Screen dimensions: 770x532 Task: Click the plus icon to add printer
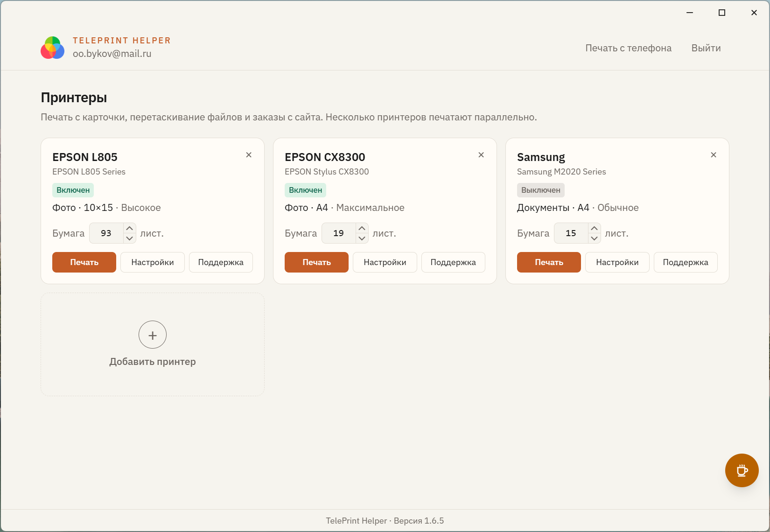153,335
